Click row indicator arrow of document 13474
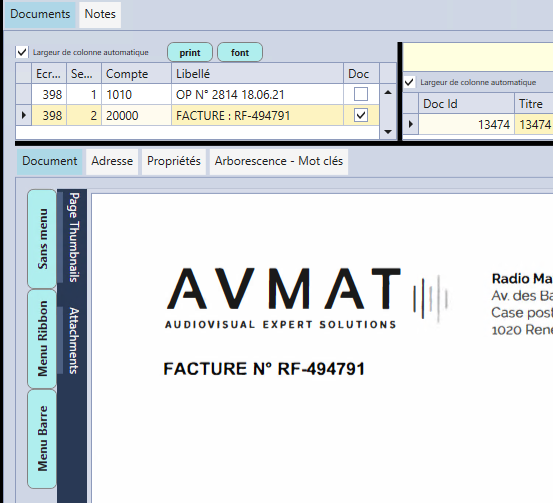 point(411,124)
